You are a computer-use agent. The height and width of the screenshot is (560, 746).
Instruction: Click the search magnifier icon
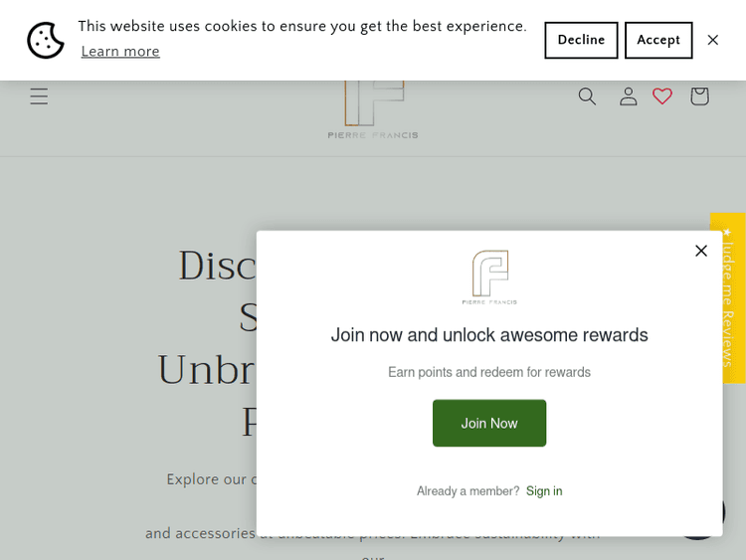pos(587,96)
